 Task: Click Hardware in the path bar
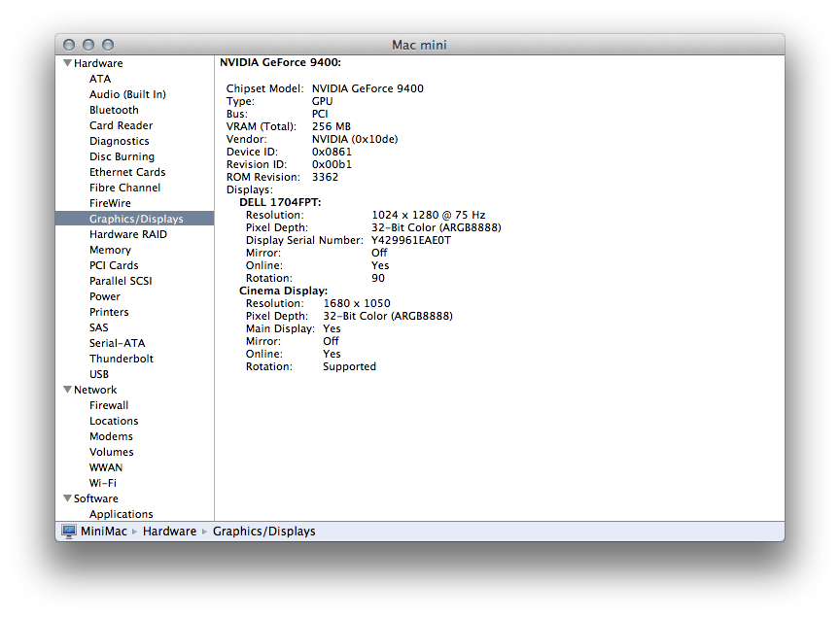[x=170, y=532]
